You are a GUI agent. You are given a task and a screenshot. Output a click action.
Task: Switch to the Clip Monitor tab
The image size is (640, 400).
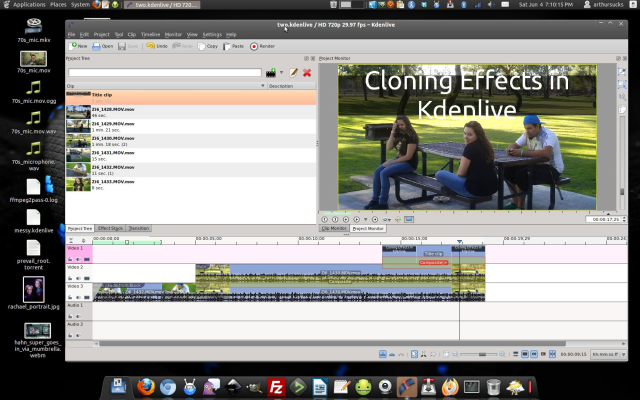pyautogui.click(x=334, y=228)
